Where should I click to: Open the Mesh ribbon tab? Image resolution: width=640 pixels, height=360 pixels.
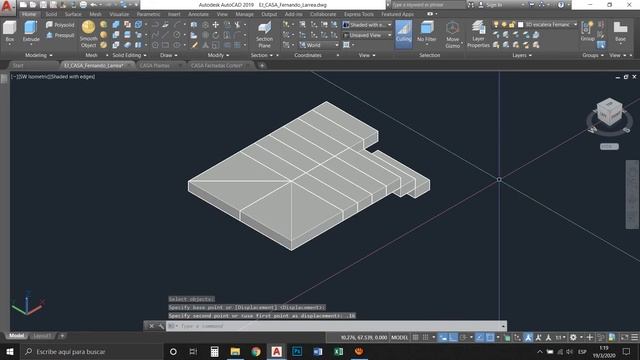[96, 14]
